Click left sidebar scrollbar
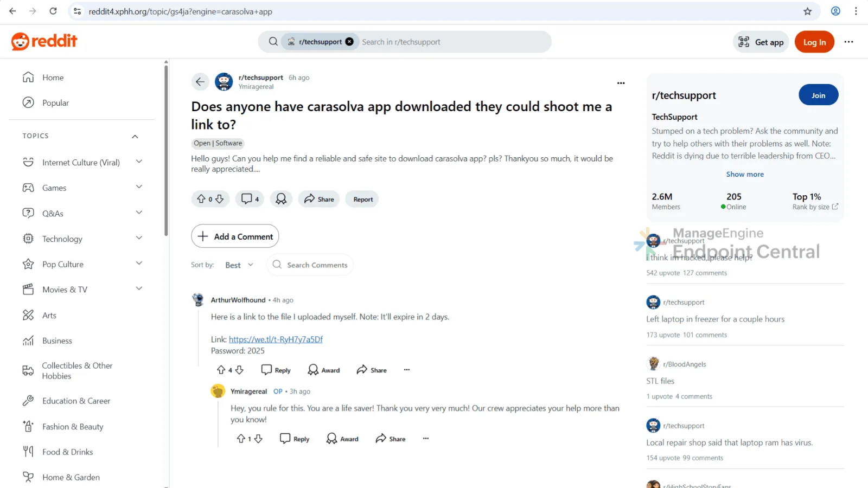The image size is (868, 488). 166,150
